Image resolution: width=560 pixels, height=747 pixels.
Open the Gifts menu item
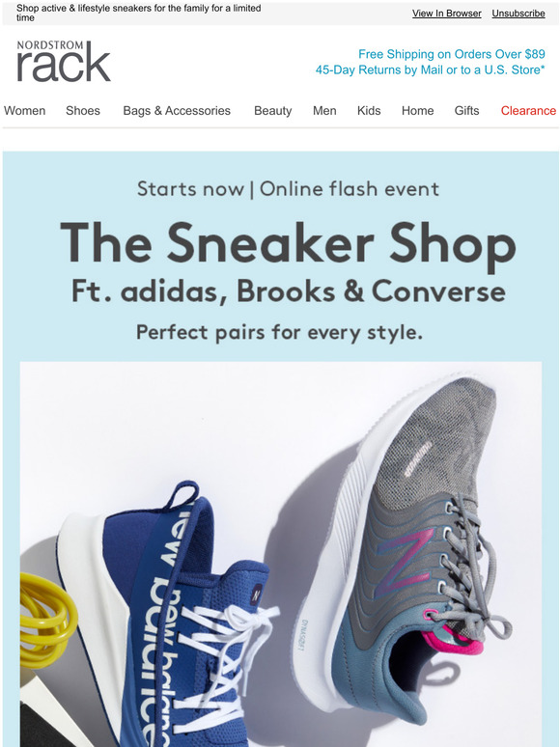coord(466,111)
